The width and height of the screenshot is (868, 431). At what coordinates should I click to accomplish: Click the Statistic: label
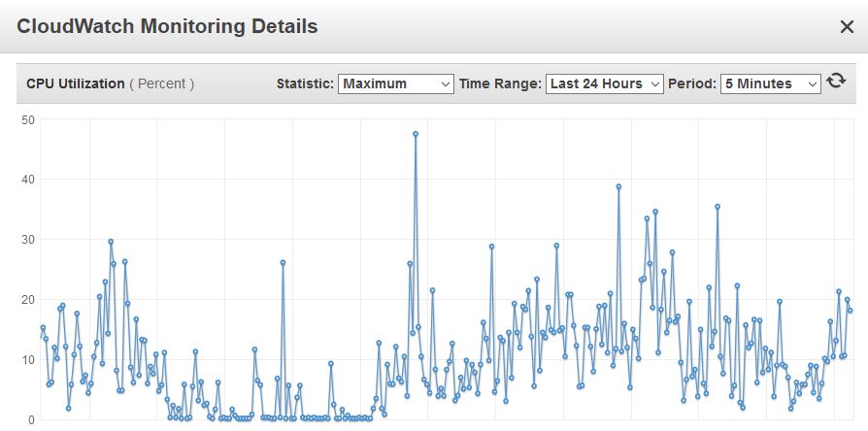pos(305,84)
